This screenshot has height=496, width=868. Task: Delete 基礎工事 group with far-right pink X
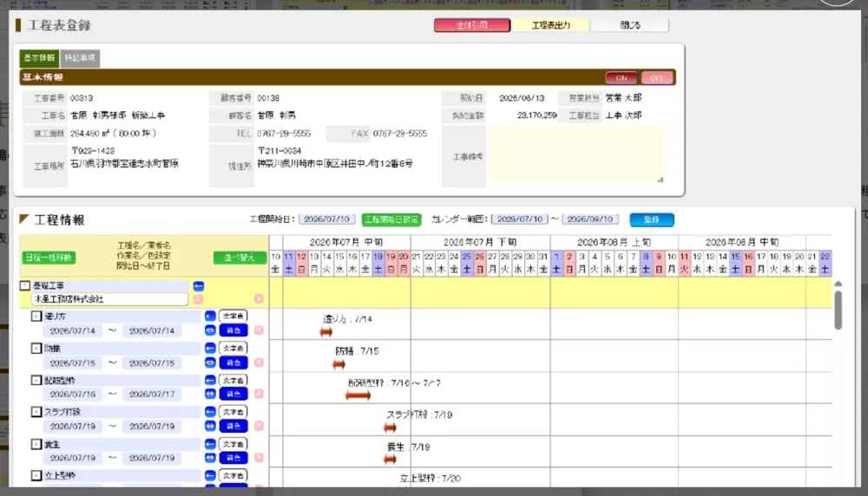(259, 298)
